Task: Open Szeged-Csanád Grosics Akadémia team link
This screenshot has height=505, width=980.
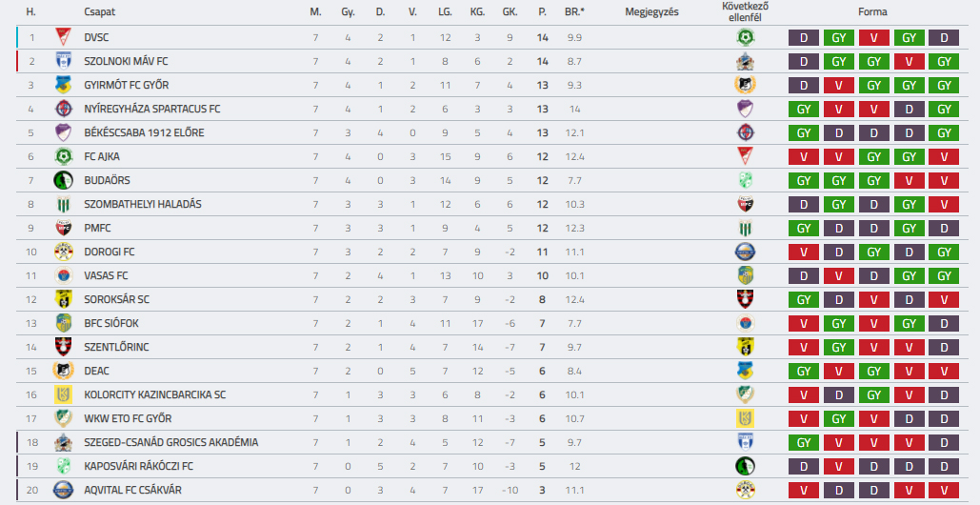Action: pyautogui.click(x=171, y=442)
